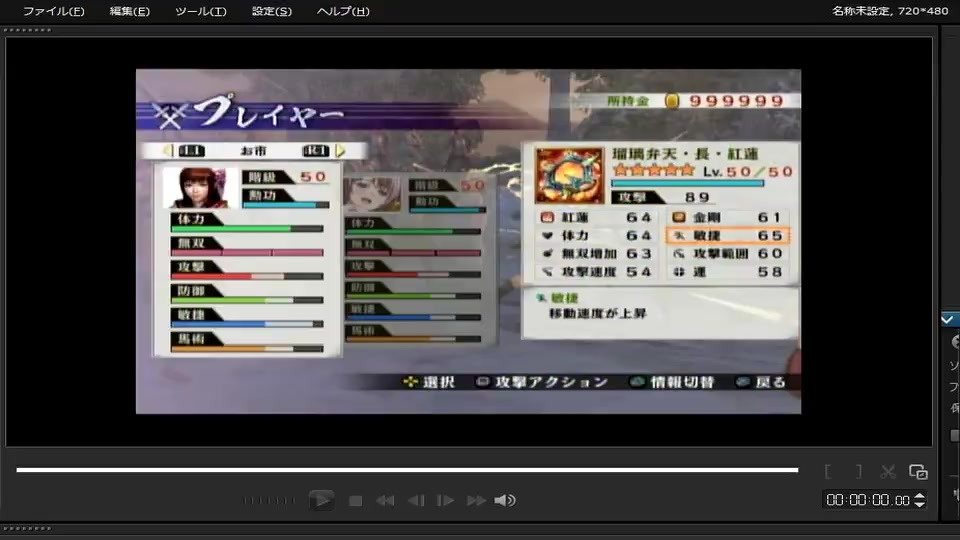This screenshot has width=960, height=540.
Task: Click the 運 58 stat in preview
Action: (727, 272)
